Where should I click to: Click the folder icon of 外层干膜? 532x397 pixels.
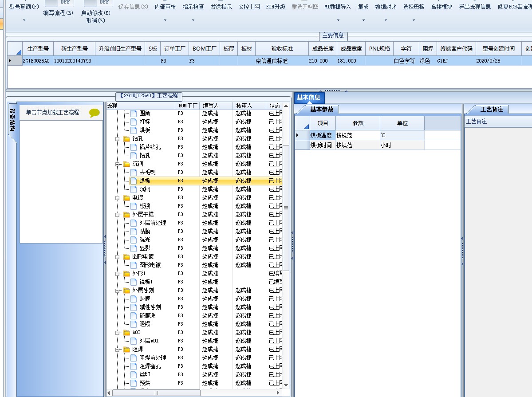[126, 214]
